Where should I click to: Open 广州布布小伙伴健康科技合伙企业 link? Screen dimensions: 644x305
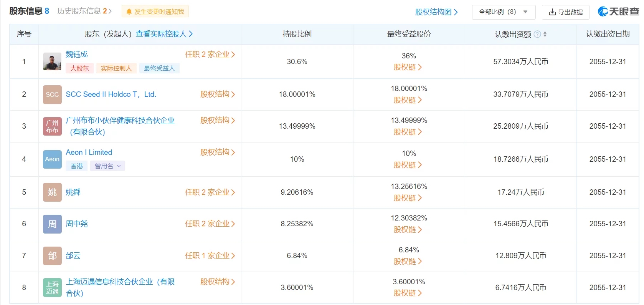[120, 126]
